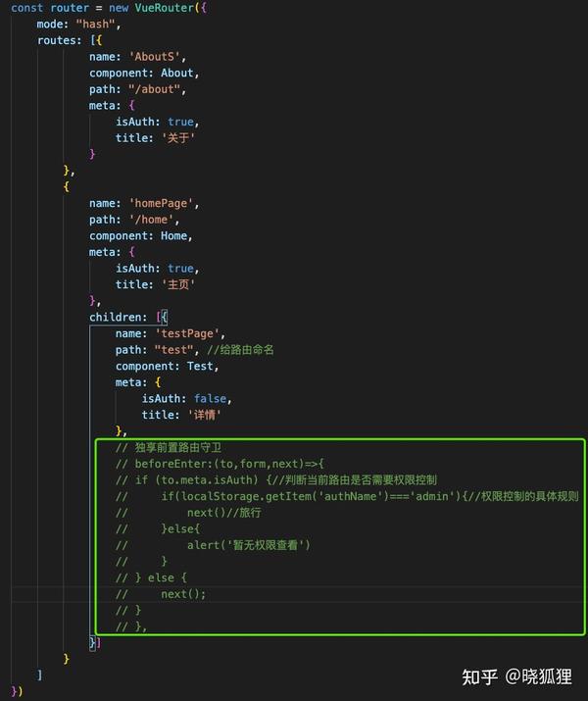The image size is (588, 701).
Task: Click the "/about" path string
Action: click(x=154, y=89)
